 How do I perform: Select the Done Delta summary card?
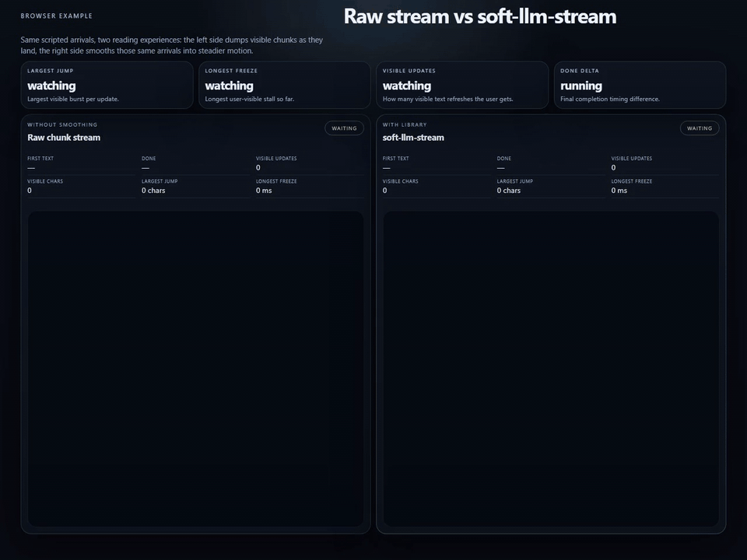(x=640, y=86)
